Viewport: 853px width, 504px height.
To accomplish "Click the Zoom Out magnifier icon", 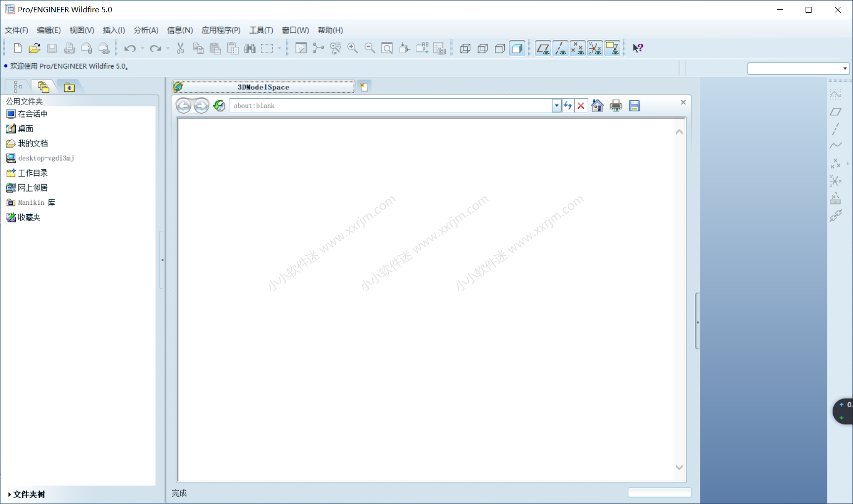I will pyautogui.click(x=370, y=48).
